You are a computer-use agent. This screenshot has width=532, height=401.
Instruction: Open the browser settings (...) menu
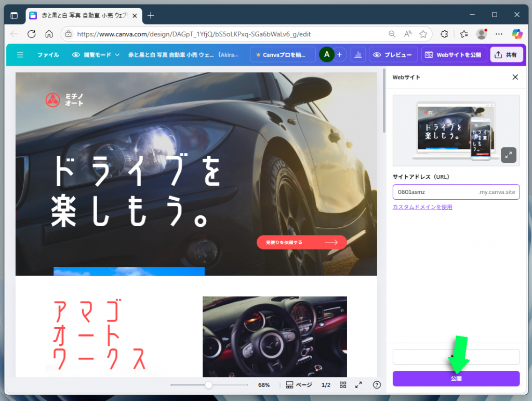[x=499, y=34]
